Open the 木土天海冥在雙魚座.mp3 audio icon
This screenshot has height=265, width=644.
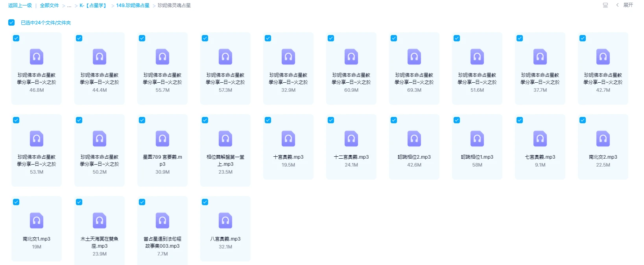100,221
